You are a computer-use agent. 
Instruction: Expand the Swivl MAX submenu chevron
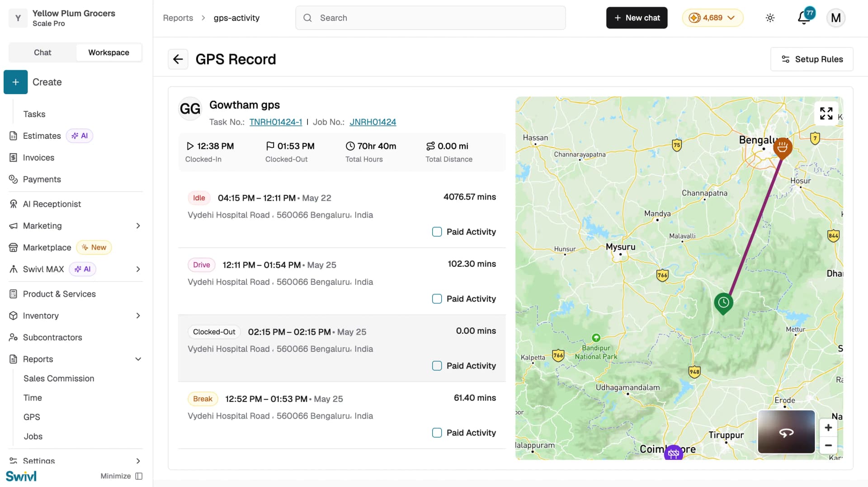tap(138, 269)
